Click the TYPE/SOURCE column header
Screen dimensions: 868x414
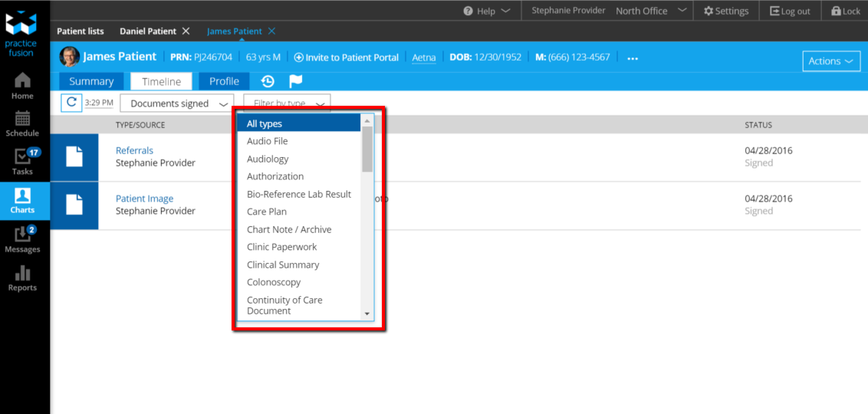(x=140, y=125)
